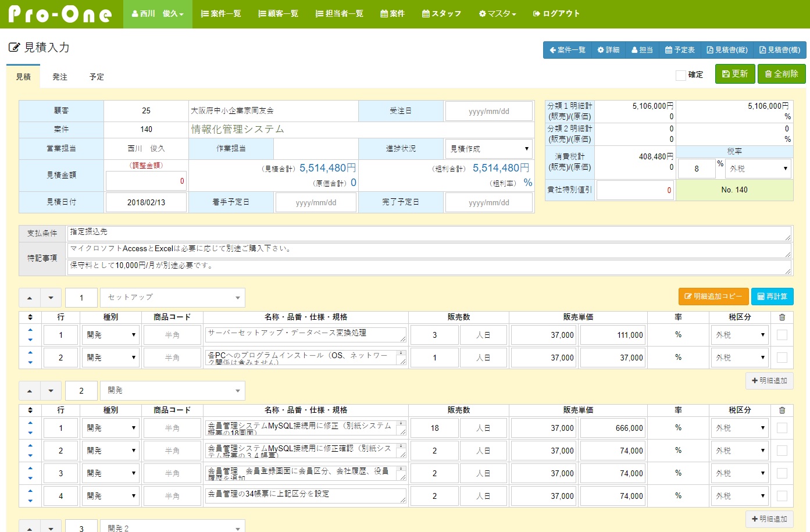The height and width of the screenshot is (532, 810).
Task: Switch to the 見積 tab
Action: click(23, 77)
